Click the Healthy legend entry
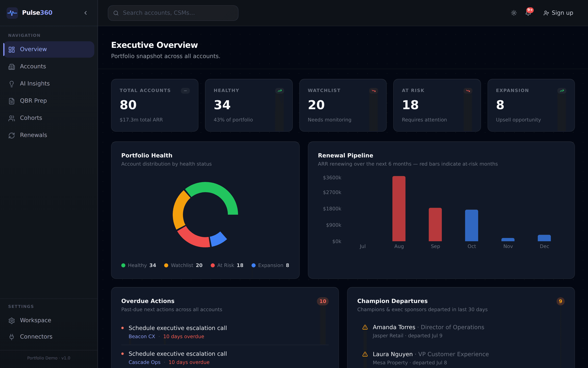The width and height of the screenshot is (588, 368). click(x=139, y=265)
